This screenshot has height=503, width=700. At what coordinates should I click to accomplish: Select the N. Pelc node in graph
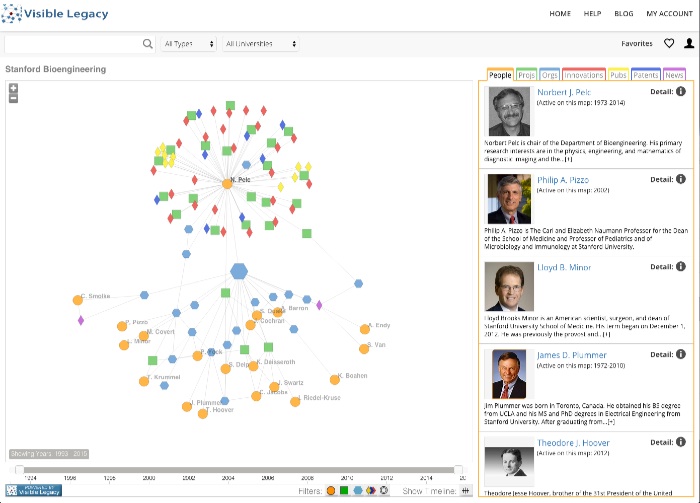(x=229, y=182)
